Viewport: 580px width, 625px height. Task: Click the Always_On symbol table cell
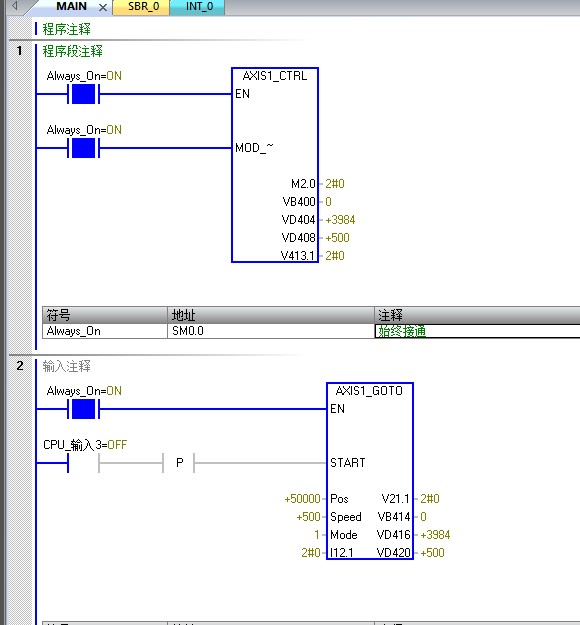click(105, 331)
